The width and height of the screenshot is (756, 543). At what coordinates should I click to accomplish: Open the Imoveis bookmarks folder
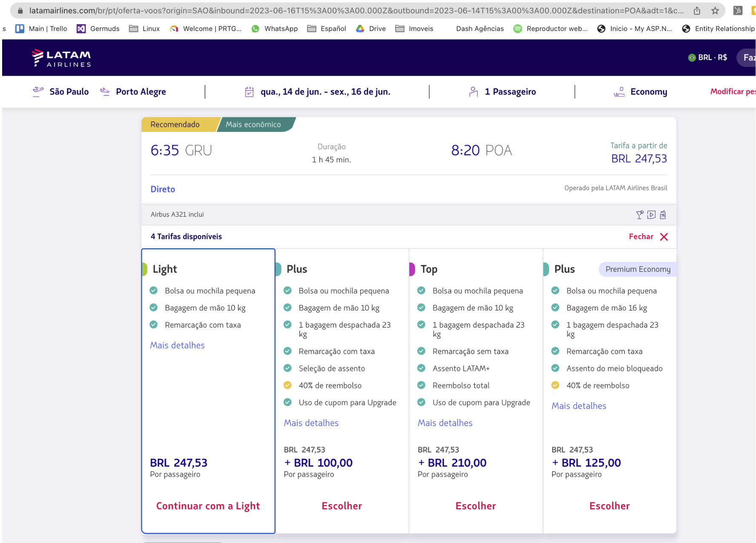tap(415, 29)
